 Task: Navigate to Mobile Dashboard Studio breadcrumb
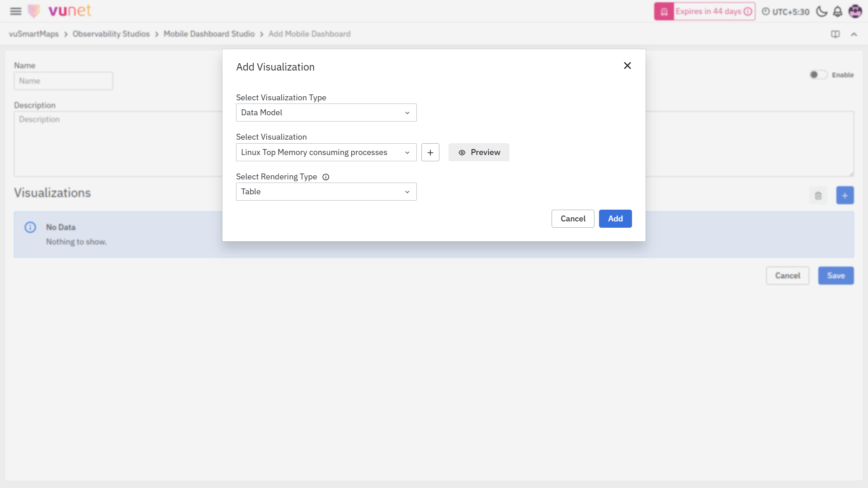209,34
